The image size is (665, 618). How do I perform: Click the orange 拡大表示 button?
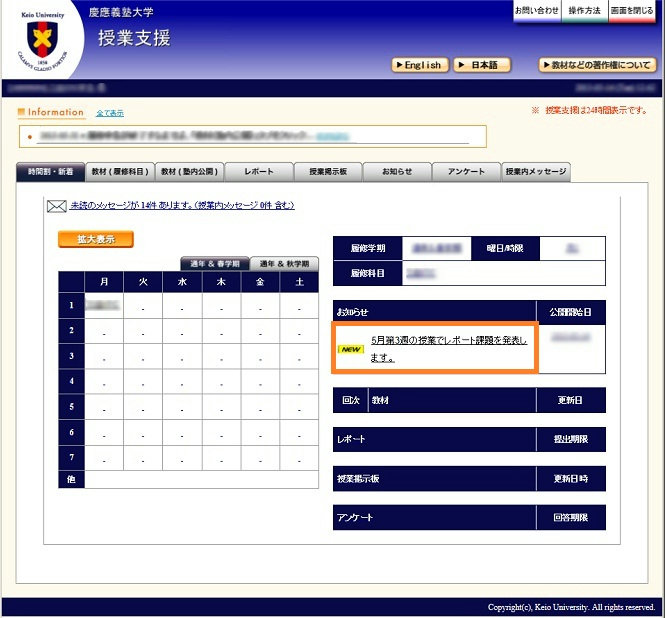click(96, 239)
